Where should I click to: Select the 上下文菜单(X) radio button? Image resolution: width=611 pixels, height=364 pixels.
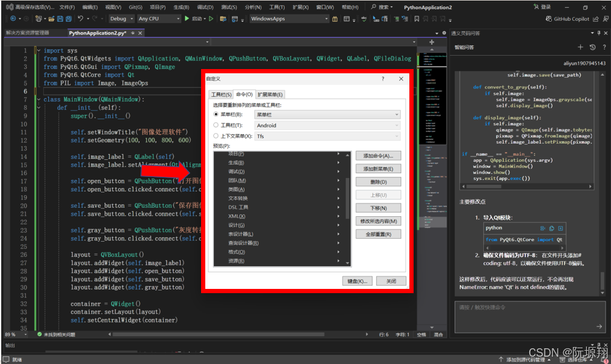tap(216, 136)
